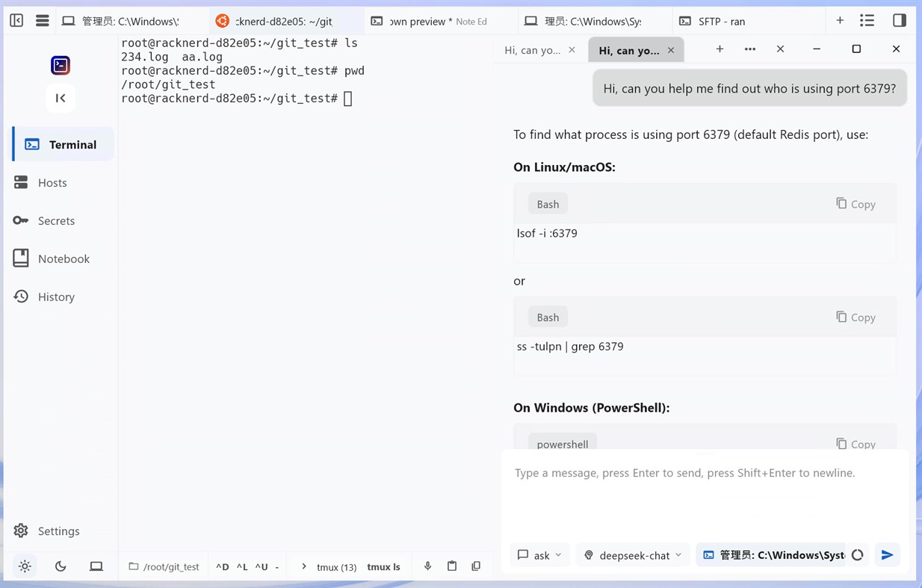Focus the chat message input field
This screenshot has height=588, width=922.
[x=705, y=493]
